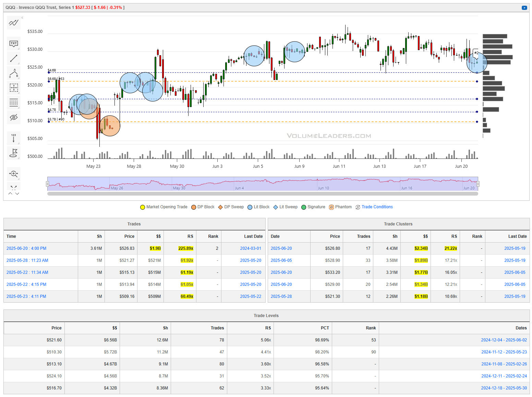Screen dimensions: 532x397
Task: Open trade 2025-05-23 : 4:11 PM
Action: point(26,296)
